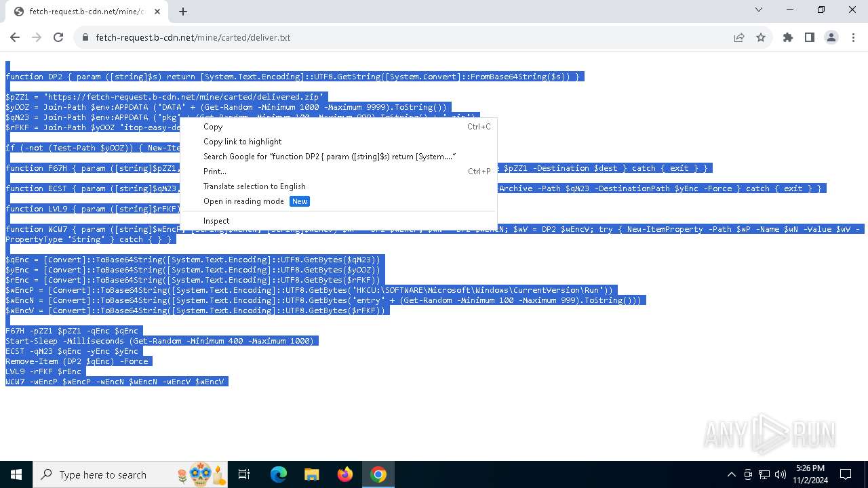Toggle the browser side panel
The width and height of the screenshot is (868, 488).
pos(810,37)
